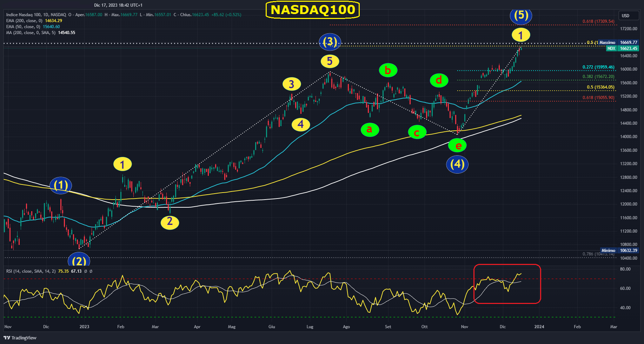This screenshot has width=644, height=344.
Task: Click 40.00 on the RSI axis
Action: coord(625,308)
